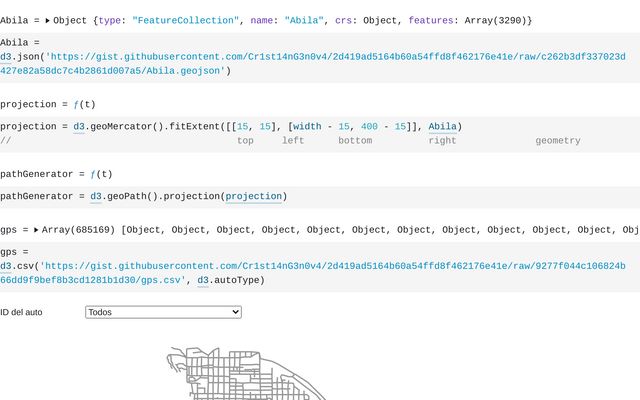Click the Abila reference in fitExtent
Image resolution: width=640 pixels, height=400 pixels.
(x=442, y=127)
